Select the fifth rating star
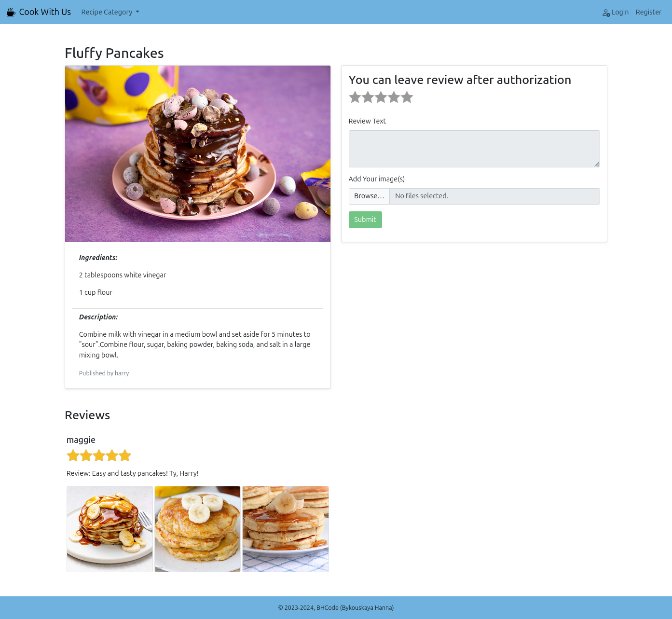 (x=407, y=97)
